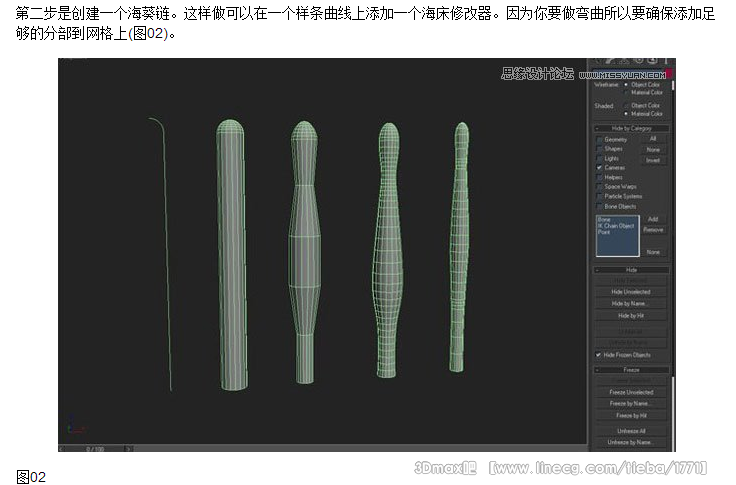Enable the Shapes hide checkbox
736x485 pixels.
click(x=599, y=149)
